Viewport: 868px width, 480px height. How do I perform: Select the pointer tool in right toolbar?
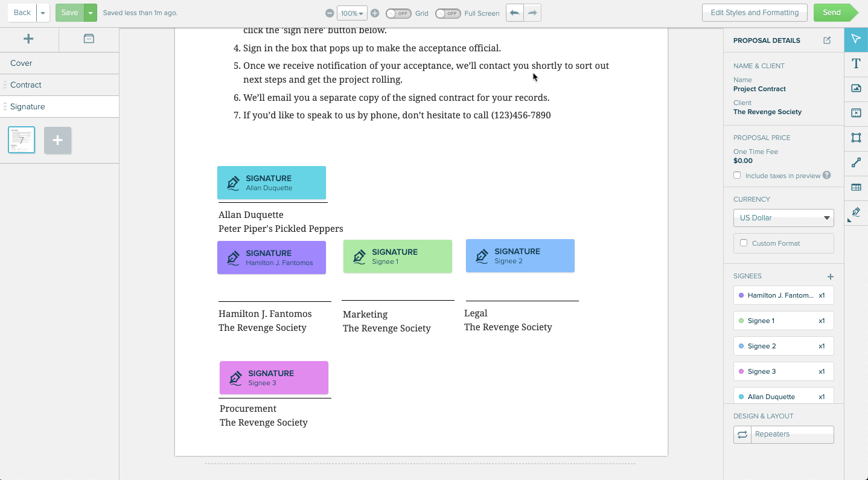pyautogui.click(x=856, y=39)
